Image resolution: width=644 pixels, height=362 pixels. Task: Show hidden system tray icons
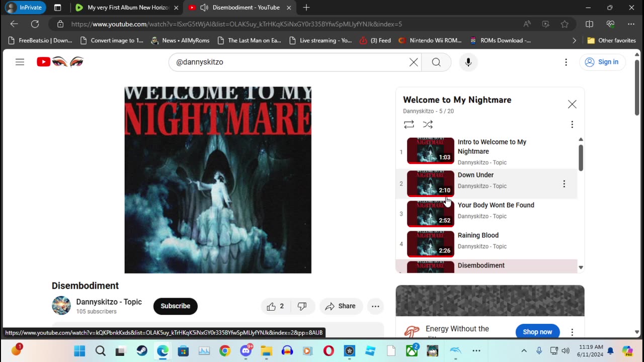(524, 350)
